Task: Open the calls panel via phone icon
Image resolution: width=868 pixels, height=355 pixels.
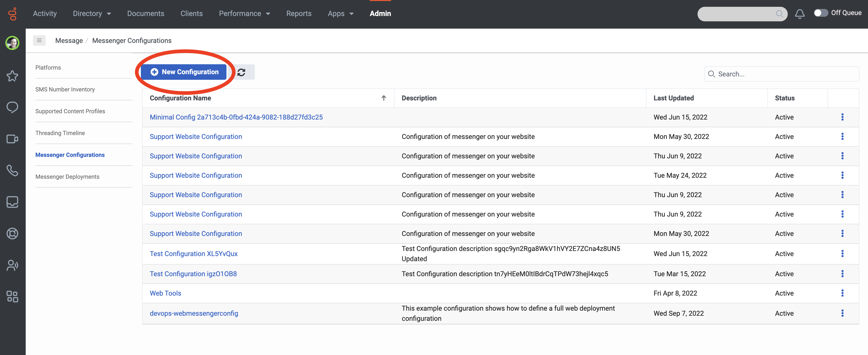Action: (12, 170)
